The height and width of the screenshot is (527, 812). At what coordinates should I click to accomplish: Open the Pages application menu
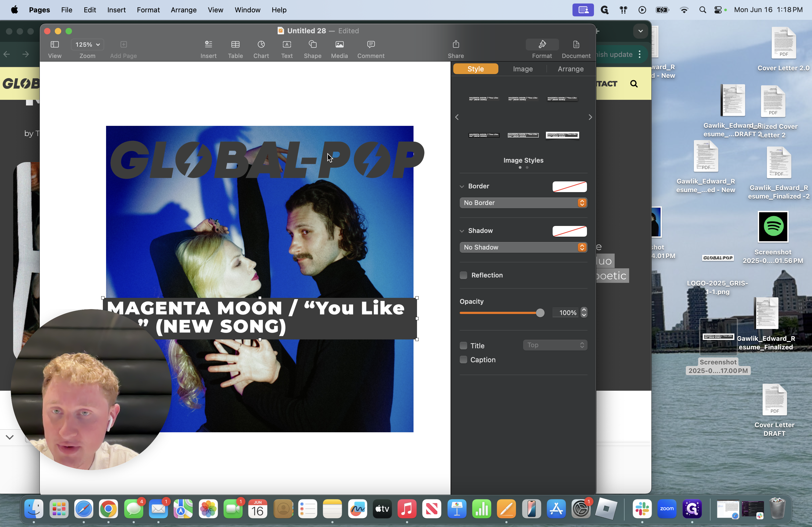pos(39,10)
